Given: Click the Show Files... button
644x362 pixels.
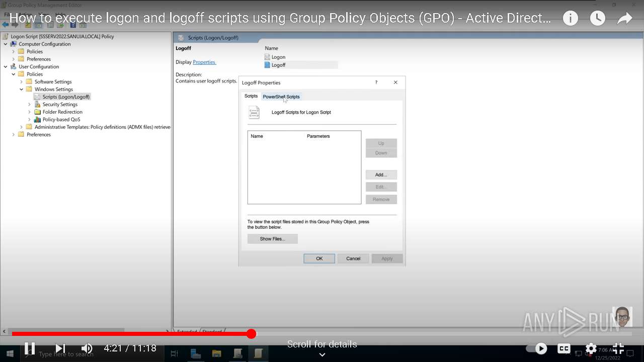Looking at the screenshot, I should tap(272, 239).
